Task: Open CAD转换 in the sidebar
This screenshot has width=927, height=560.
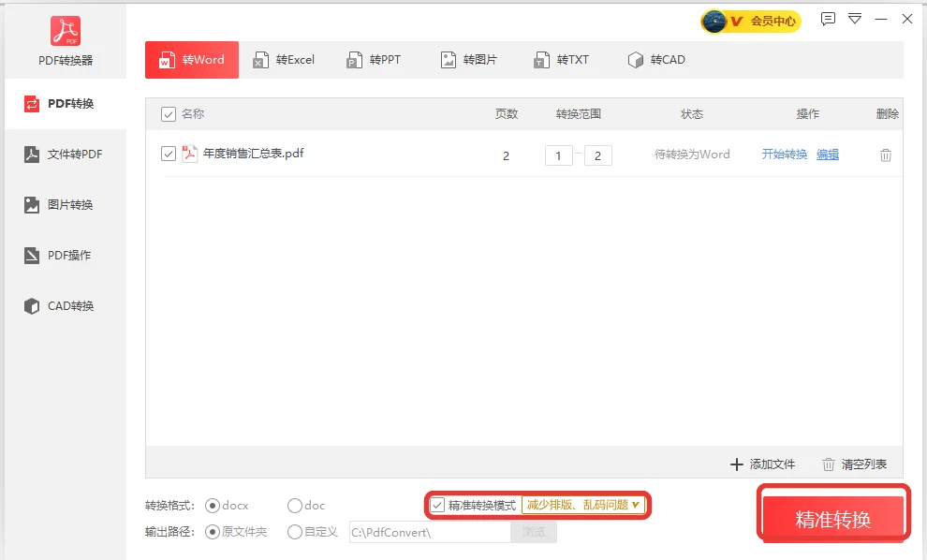Action: (x=65, y=305)
